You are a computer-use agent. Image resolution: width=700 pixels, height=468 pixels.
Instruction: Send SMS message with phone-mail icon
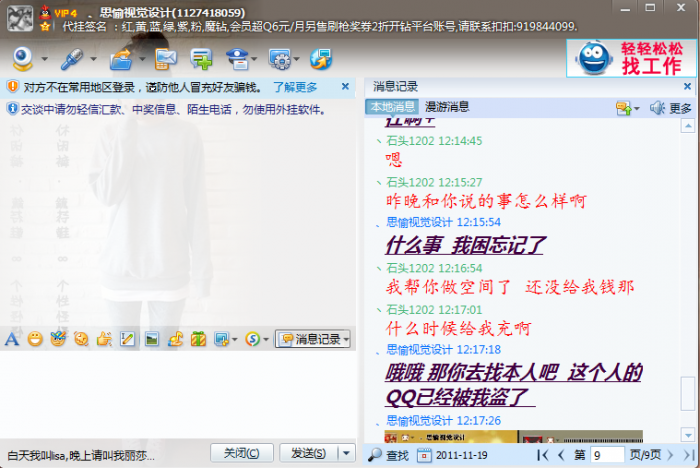click(166, 59)
